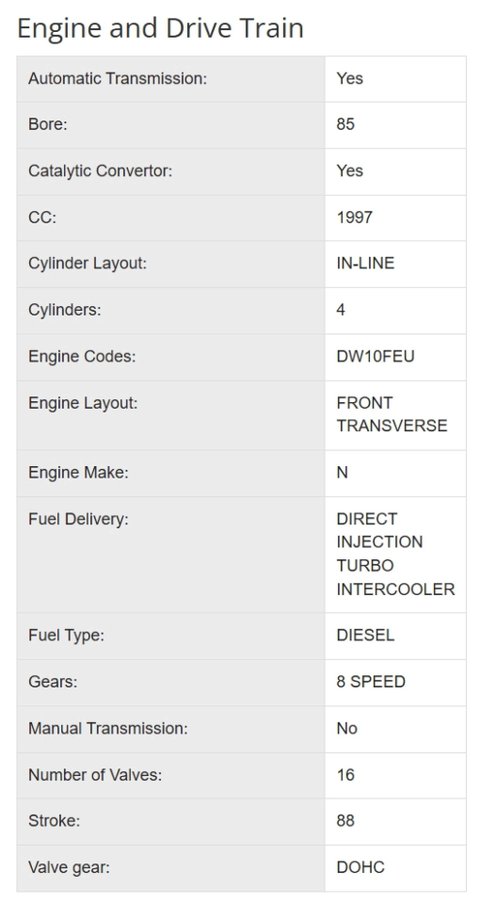
Task: Click the Stroke value 88
Action: 345,820
